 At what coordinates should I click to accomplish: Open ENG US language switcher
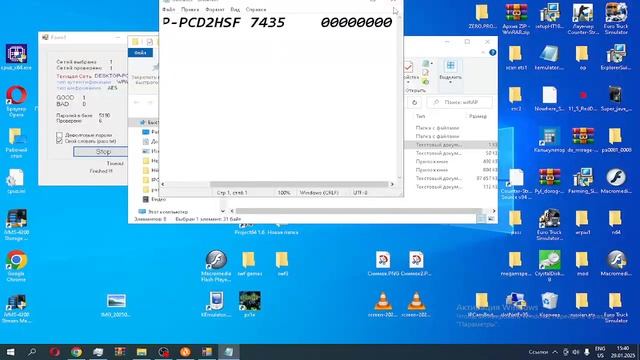[x=600, y=352]
